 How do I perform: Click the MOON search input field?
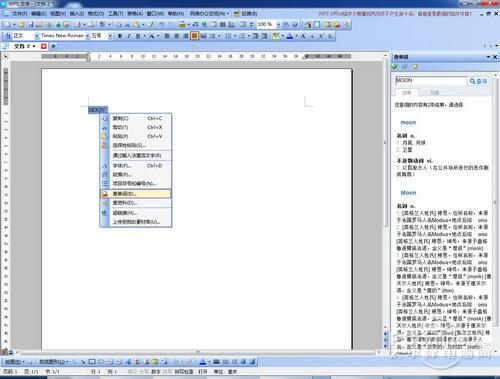(x=431, y=81)
